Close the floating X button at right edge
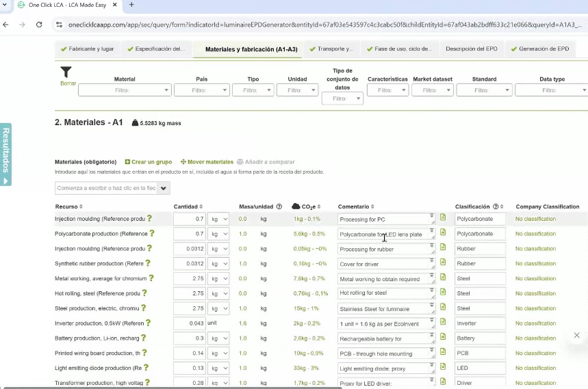This screenshot has height=389, width=588. tap(576, 335)
